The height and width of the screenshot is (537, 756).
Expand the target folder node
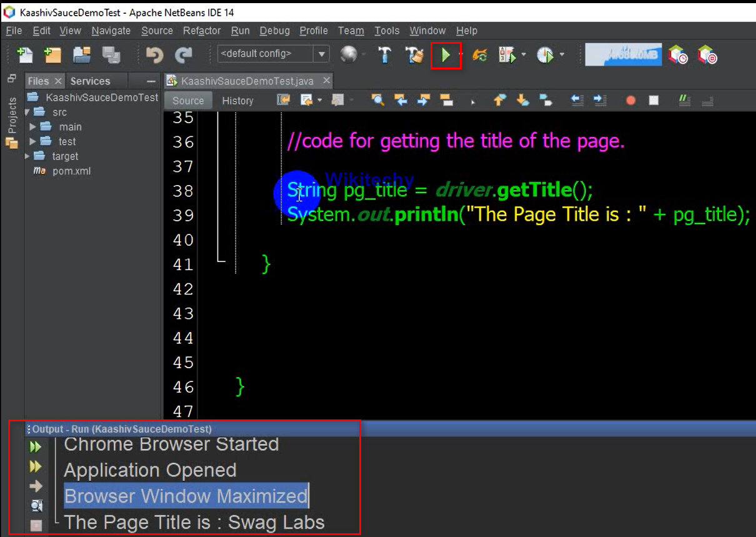point(27,156)
